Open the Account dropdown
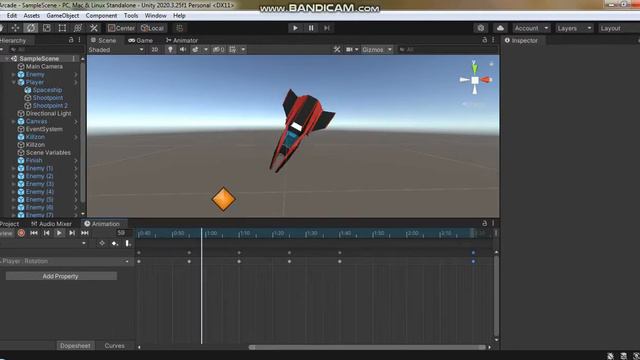Screen dimensions: 640x360 pos(531,28)
